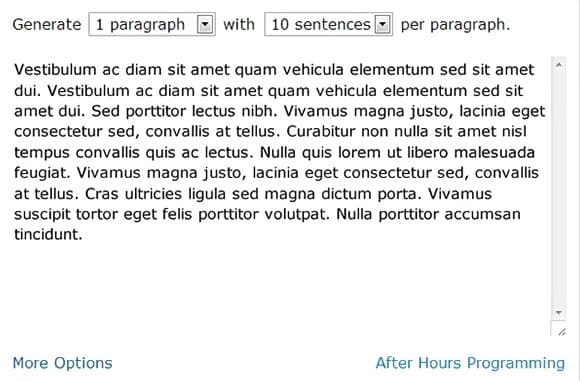This screenshot has height=382, width=580.
Task: Click the "per paragraph." label text
Action: point(455,25)
